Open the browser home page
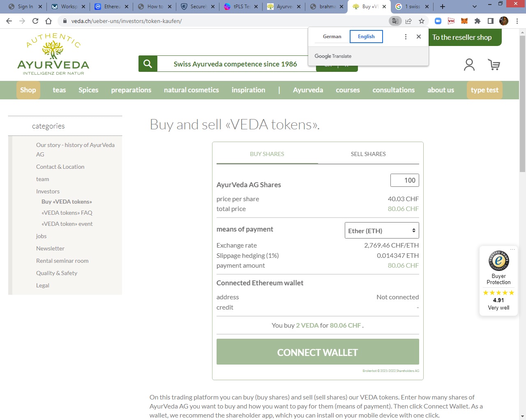The image size is (526, 420). [48, 21]
